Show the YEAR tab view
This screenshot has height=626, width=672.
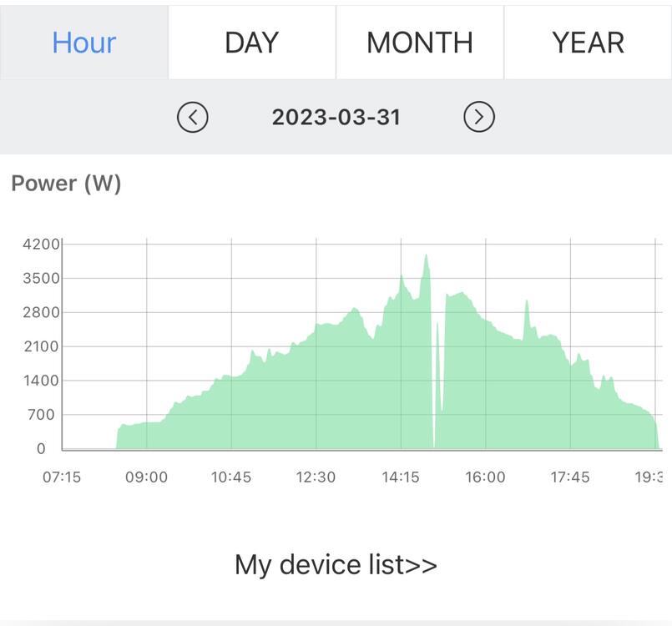click(x=588, y=42)
